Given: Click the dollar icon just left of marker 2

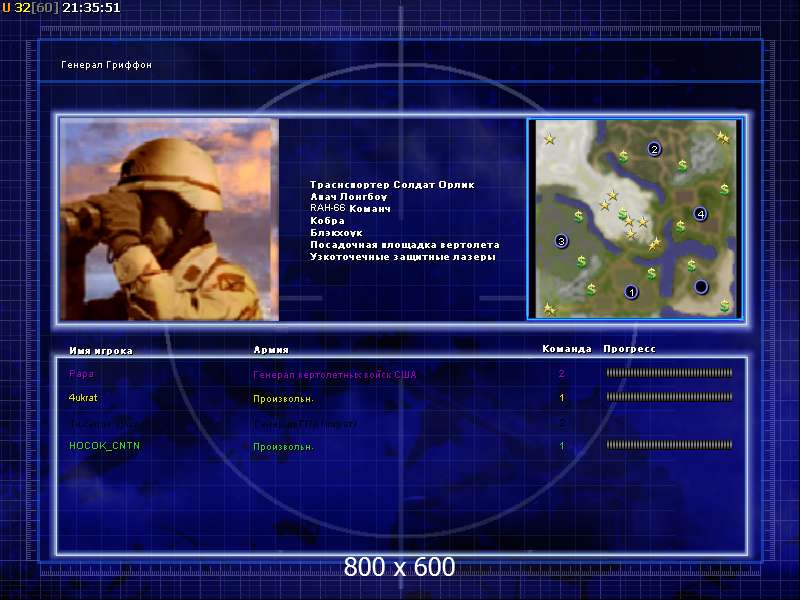Looking at the screenshot, I should pos(623,157).
